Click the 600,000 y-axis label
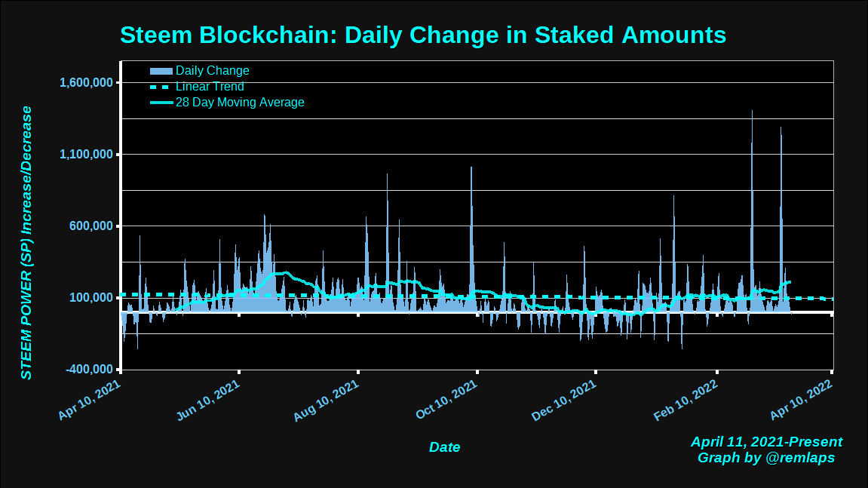 click(x=90, y=226)
